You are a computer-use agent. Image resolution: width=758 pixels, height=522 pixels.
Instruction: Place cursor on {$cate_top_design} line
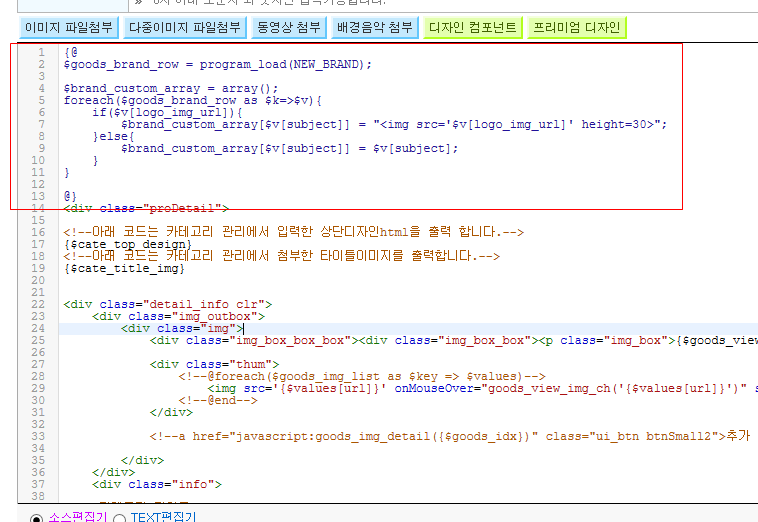tap(128, 244)
